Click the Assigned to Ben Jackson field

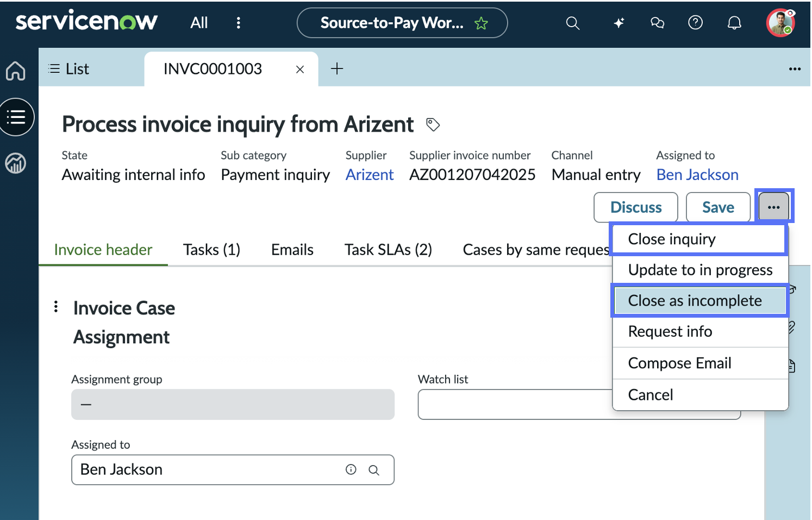point(233,469)
